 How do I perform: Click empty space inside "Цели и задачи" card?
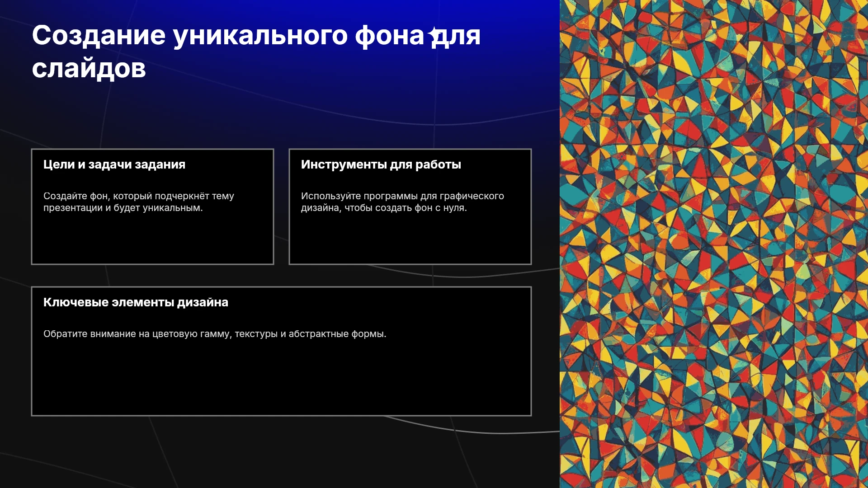[152, 239]
